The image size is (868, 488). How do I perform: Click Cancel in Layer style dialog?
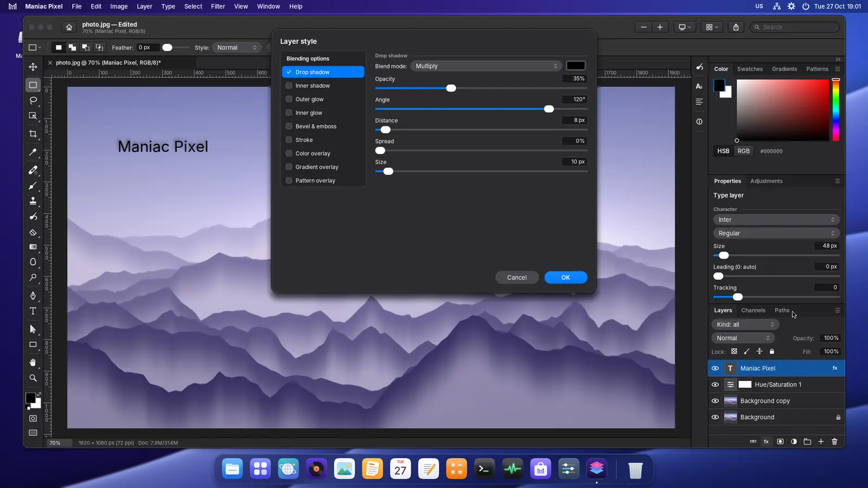517,278
